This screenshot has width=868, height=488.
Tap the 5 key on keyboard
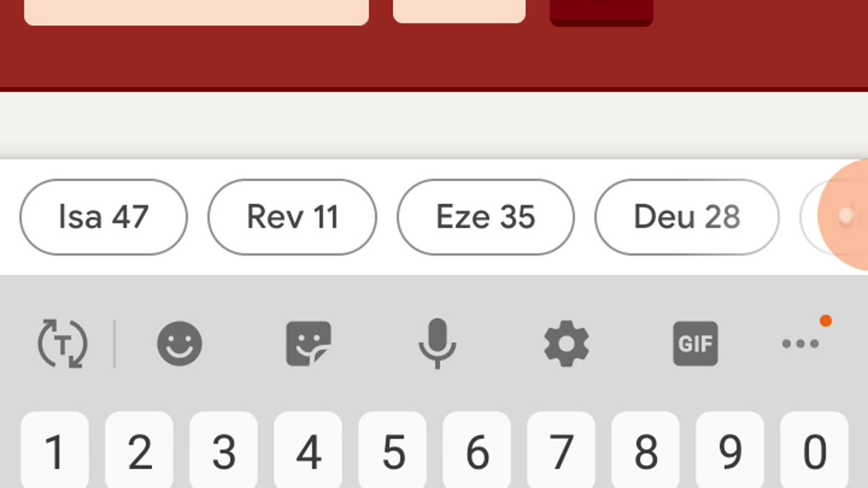392,450
